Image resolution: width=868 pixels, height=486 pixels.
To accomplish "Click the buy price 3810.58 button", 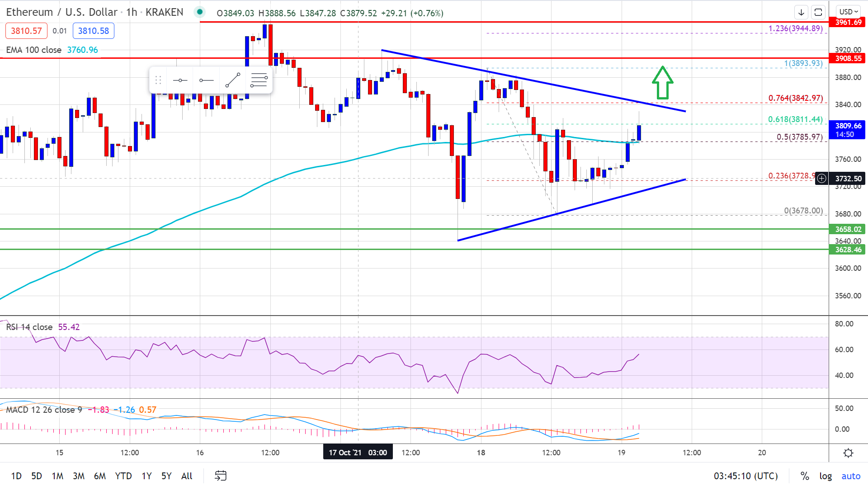I will tap(93, 31).
